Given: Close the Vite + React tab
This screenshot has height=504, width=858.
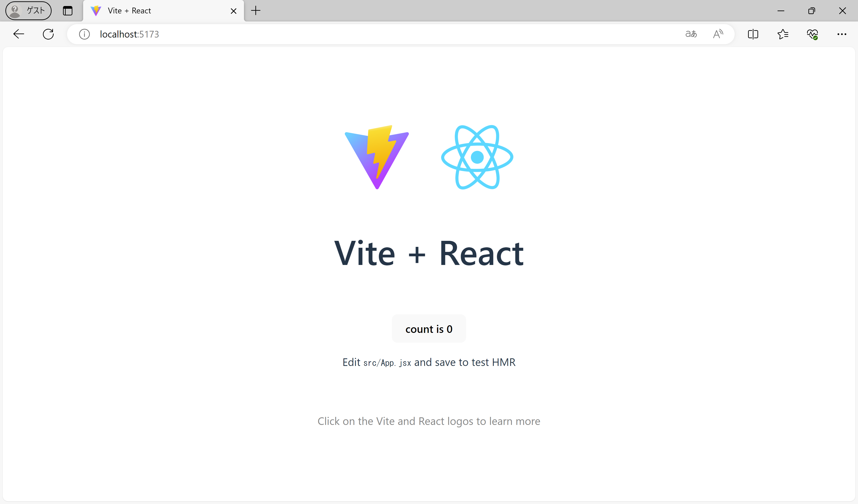Looking at the screenshot, I should pos(233,11).
